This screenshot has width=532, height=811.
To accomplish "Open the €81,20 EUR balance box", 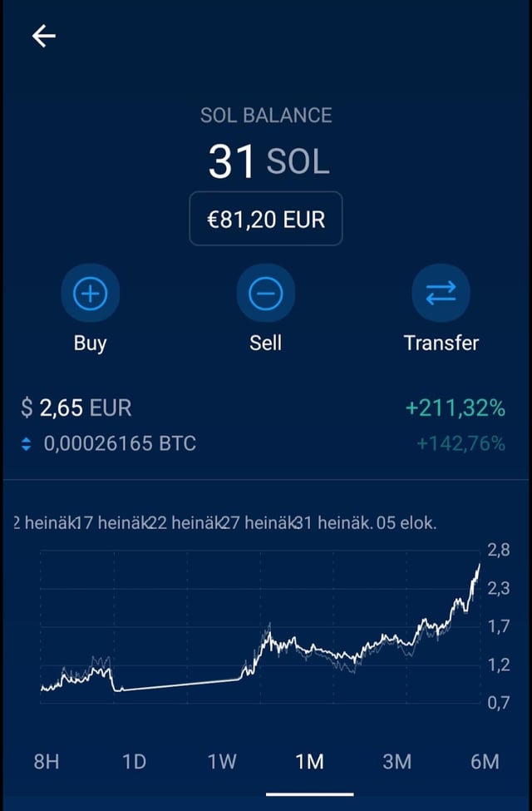I will pyautogui.click(x=266, y=220).
